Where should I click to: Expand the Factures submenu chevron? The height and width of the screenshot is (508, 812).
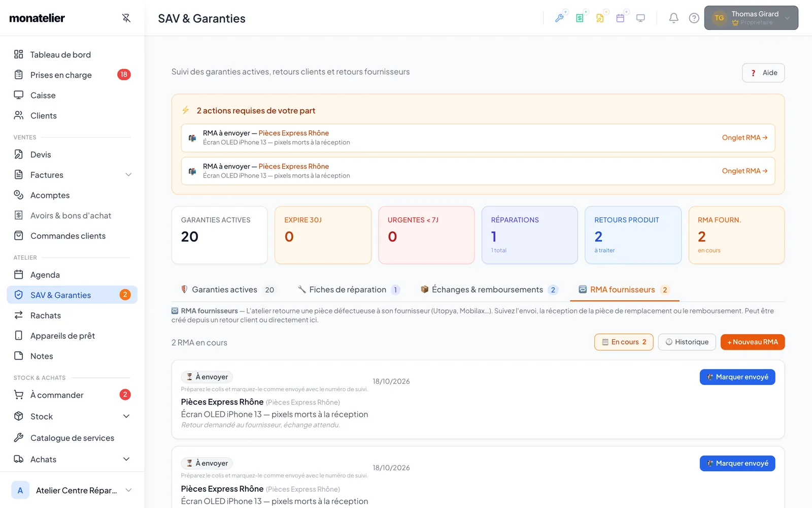pos(128,175)
